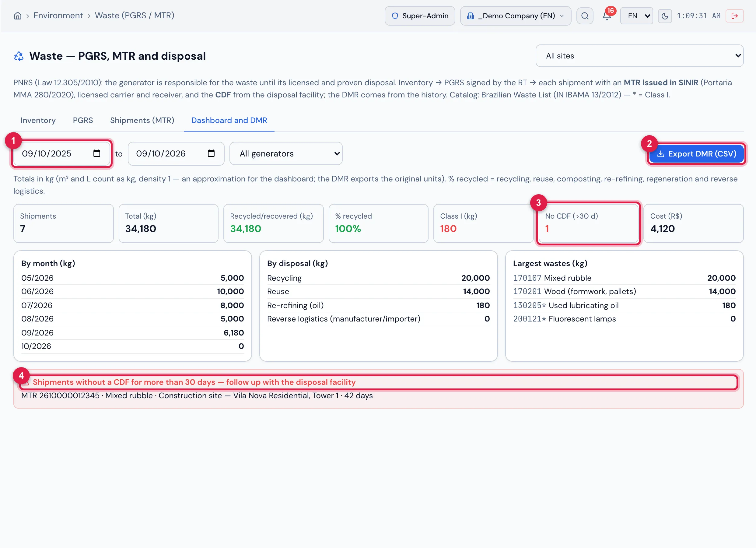Viewport: 756px width, 548px height.
Task: Open notifications bell with 16 badge
Action: tap(607, 16)
